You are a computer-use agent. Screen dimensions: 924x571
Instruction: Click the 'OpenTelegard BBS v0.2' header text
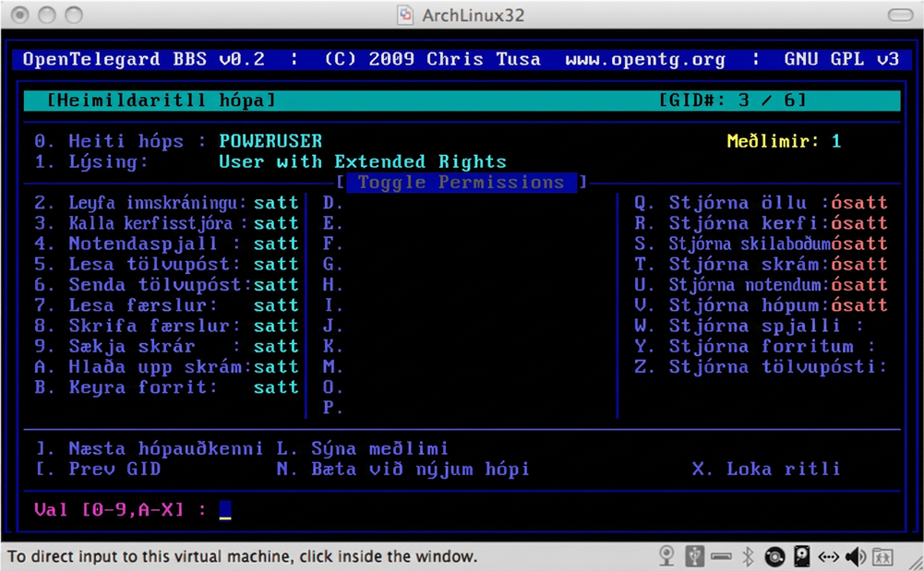(144, 59)
